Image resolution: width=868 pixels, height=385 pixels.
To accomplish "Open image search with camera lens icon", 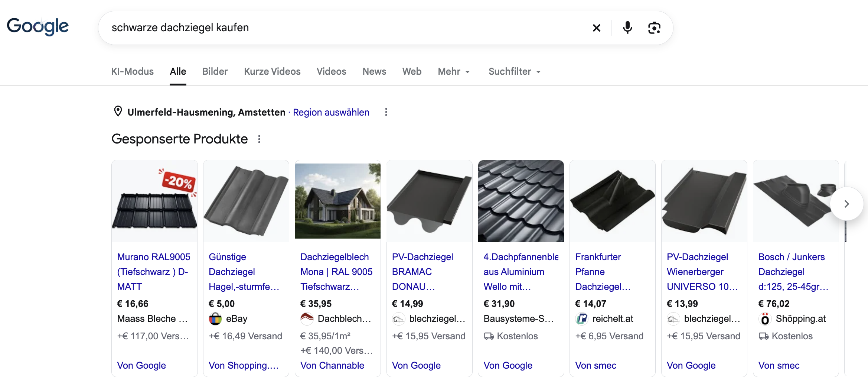I will pyautogui.click(x=654, y=28).
